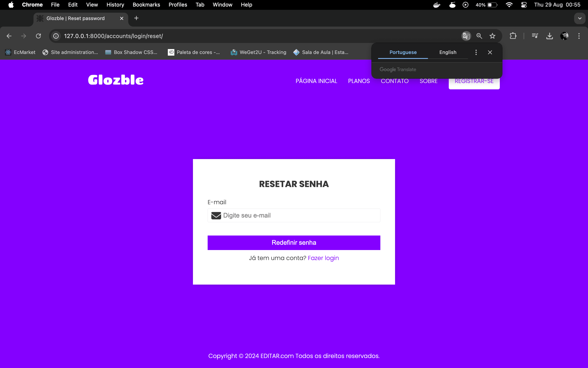Open the CONTATO nav link
Image resolution: width=588 pixels, height=368 pixels.
click(395, 81)
